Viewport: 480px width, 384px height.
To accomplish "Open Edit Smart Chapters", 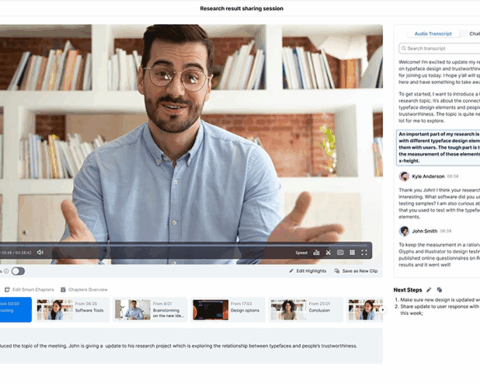I will tap(29, 290).
